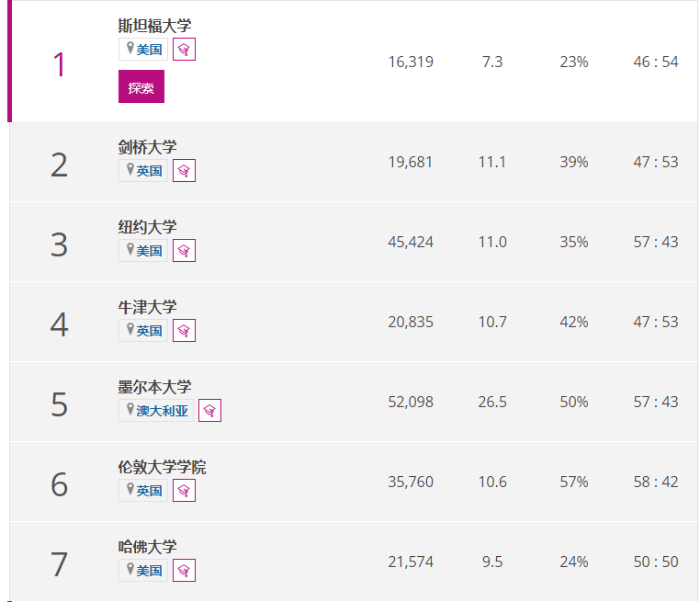Open the 纽约大学 university link
Viewport: 700px width, 602px height.
(x=147, y=227)
